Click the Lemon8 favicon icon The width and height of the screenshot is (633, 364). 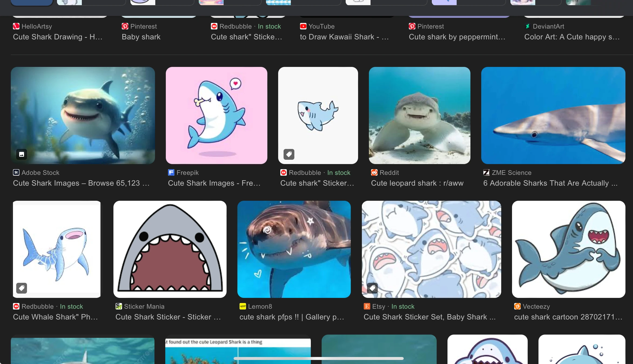[243, 306]
